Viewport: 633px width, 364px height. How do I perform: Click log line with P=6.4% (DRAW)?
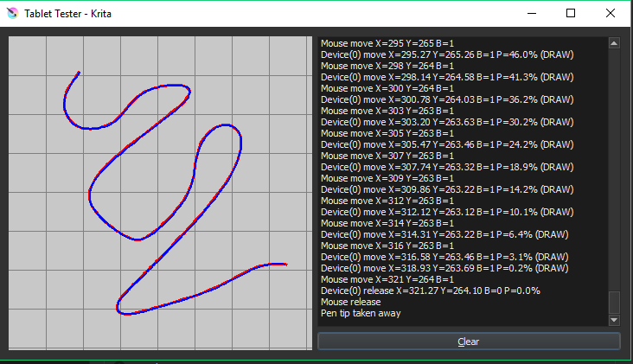pyautogui.click(x=444, y=234)
